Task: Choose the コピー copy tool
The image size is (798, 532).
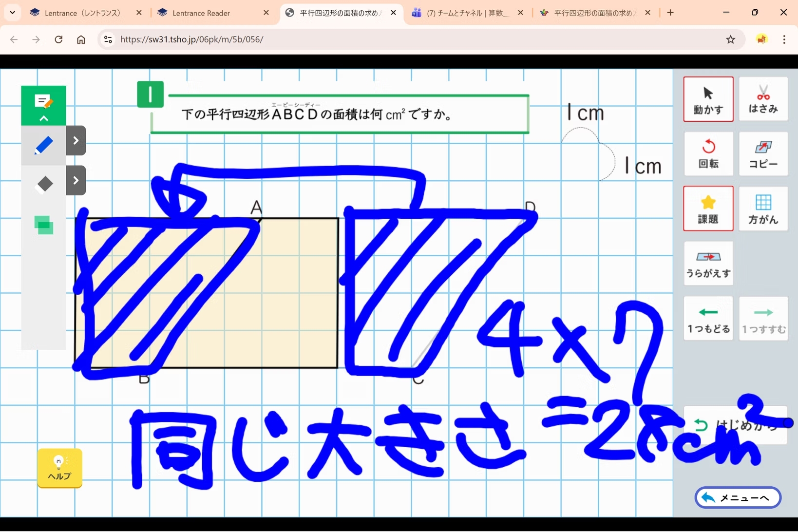Action: (x=763, y=154)
